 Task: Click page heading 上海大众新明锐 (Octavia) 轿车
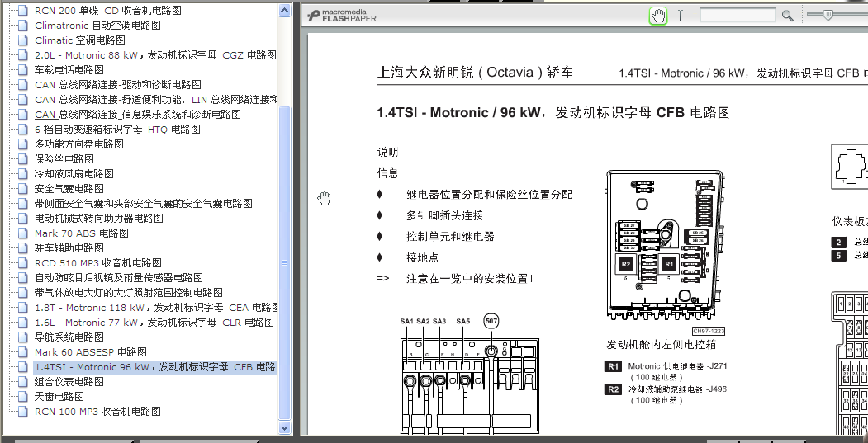coord(475,72)
